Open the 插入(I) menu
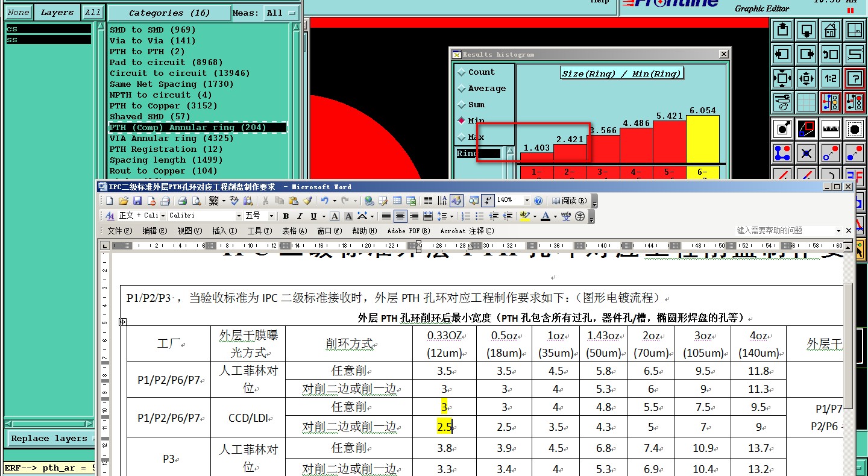This screenshot has height=476, width=868. coord(224,231)
